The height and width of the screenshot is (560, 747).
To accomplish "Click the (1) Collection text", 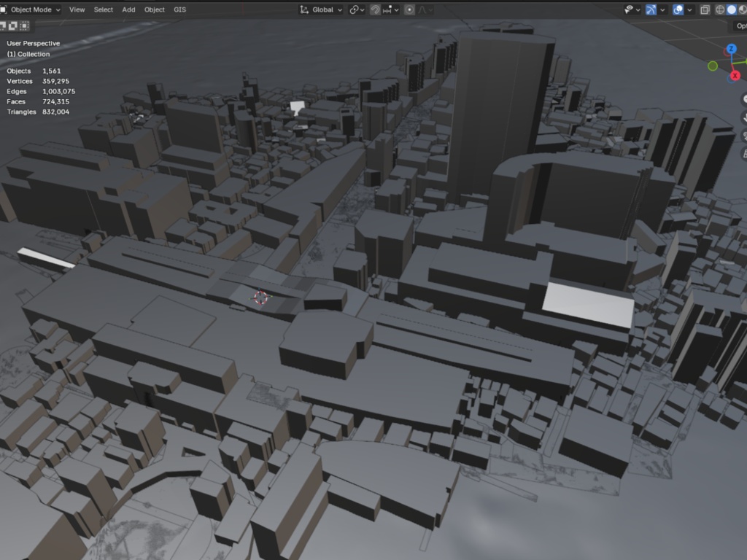I will pos(28,54).
